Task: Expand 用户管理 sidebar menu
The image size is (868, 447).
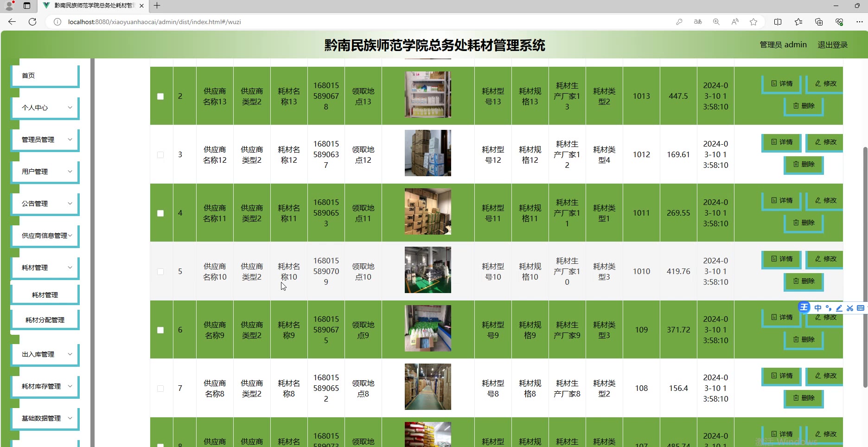Action: point(45,172)
